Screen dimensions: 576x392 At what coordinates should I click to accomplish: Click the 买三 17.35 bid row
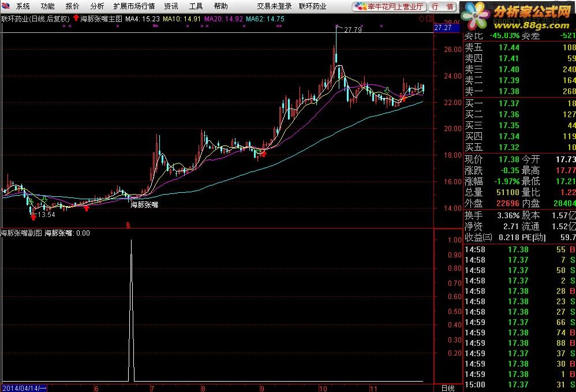520,126
